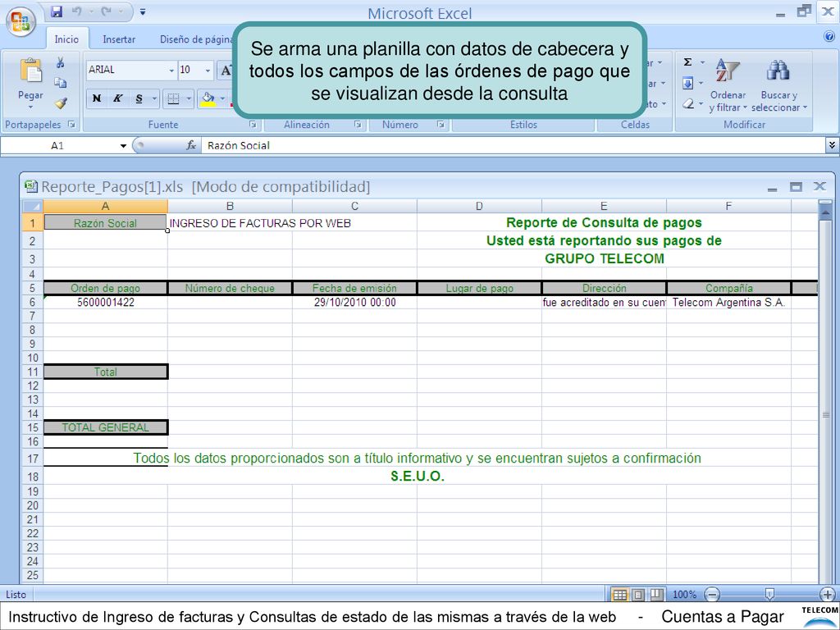This screenshot has width=840, height=630.
Task: Open the Customize Quick Access Toolbar arrow
Action: 143,11
